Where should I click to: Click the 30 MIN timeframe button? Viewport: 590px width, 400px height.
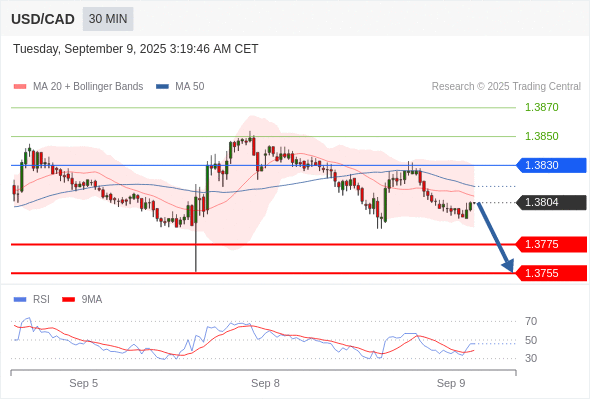(x=108, y=19)
